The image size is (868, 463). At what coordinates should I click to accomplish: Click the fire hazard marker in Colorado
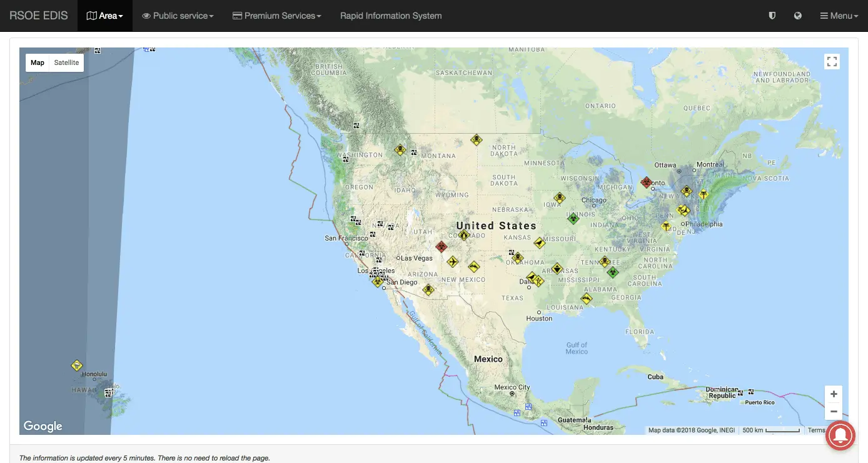[x=463, y=235]
